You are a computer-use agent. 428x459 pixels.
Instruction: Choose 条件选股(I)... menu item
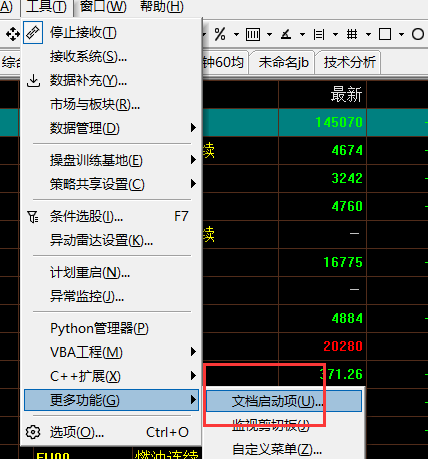pyautogui.click(x=111, y=217)
